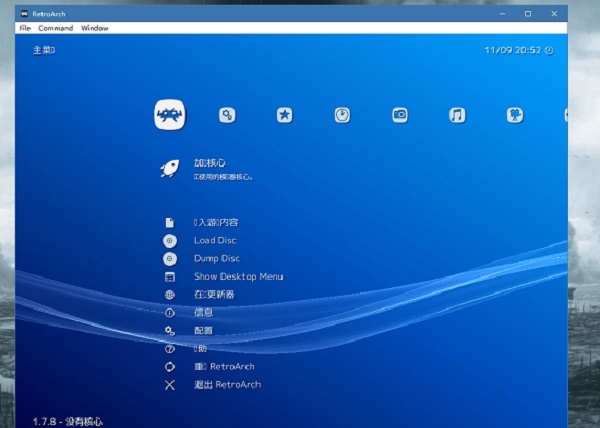Click the question mark Help icon
The width and height of the screenshot is (600, 428).
(170, 349)
